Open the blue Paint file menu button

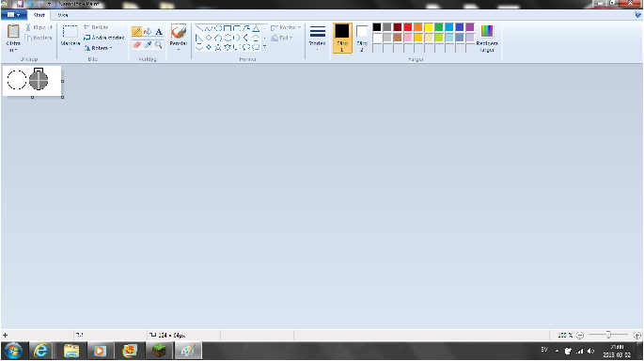pyautogui.click(x=13, y=15)
